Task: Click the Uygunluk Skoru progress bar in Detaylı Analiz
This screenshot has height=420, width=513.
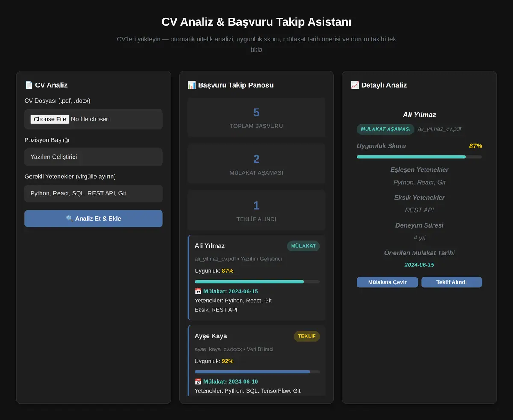Action: [419, 157]
